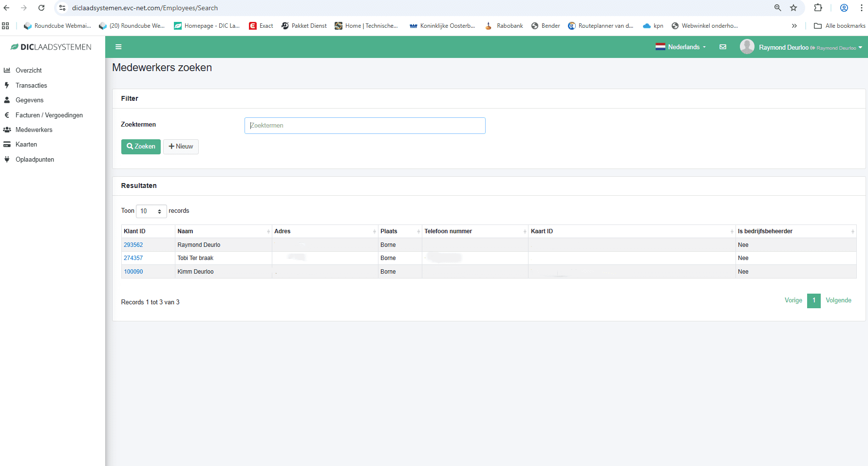Click the Zoektermen search field

tap(365, 126)
